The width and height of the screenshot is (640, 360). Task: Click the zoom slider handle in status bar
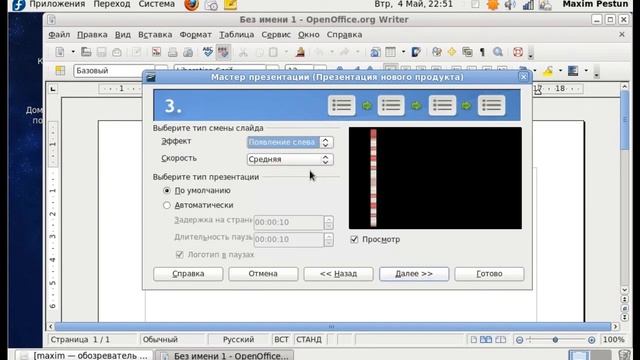click(555, 340)
